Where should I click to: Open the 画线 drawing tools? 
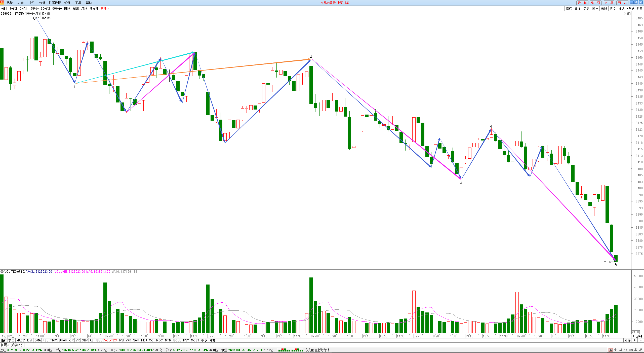604,9
